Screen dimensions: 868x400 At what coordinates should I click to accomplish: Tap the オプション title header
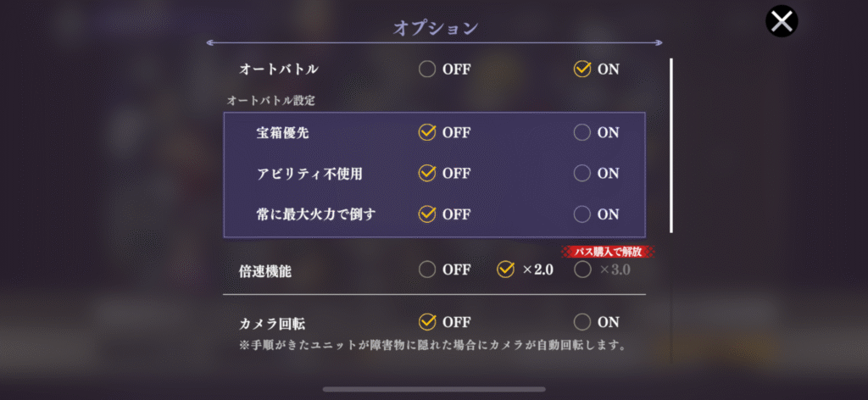click(x=436, y=27)
